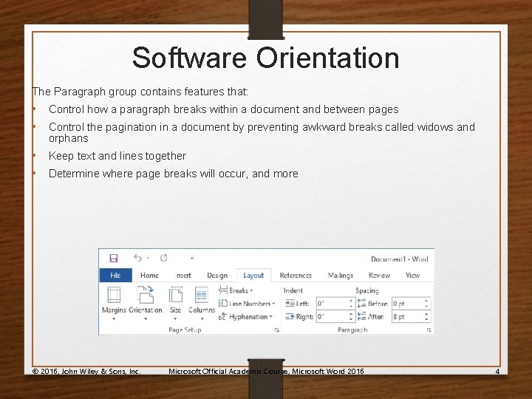This screenshot has width=532, height=399.
Task: Switch to the Insert tab
Action: point(183,275)
